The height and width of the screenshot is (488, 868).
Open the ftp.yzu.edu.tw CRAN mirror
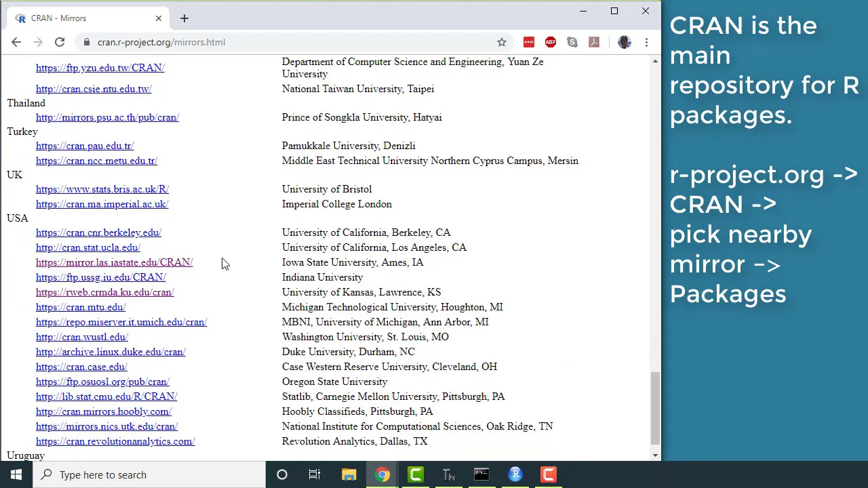100,68
